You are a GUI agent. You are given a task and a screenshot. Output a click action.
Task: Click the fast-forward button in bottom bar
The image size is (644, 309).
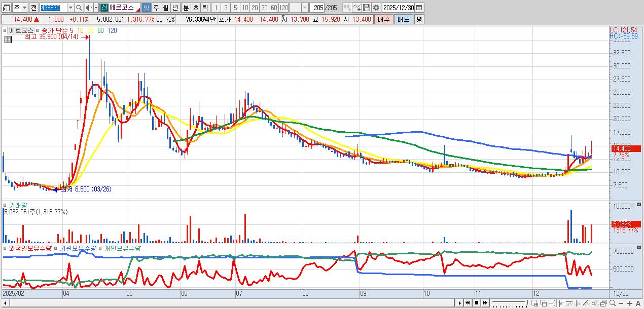(485, 303)
